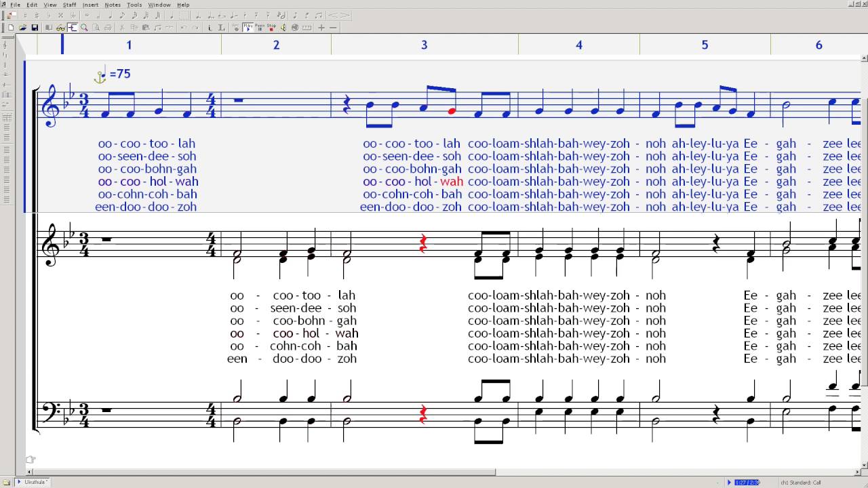Screen dimensions: 868x488
Task: Click measure number 2 in the ruler
Action: (x=276, y=45)
